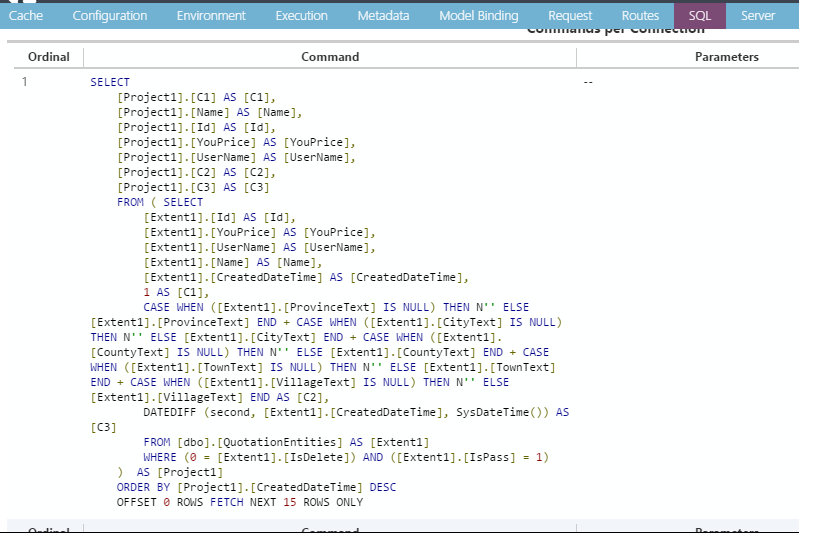819x533 pixels.
Task: Click line '[Project1].[C2] AS [C2],'
Action: click(196, 172)
